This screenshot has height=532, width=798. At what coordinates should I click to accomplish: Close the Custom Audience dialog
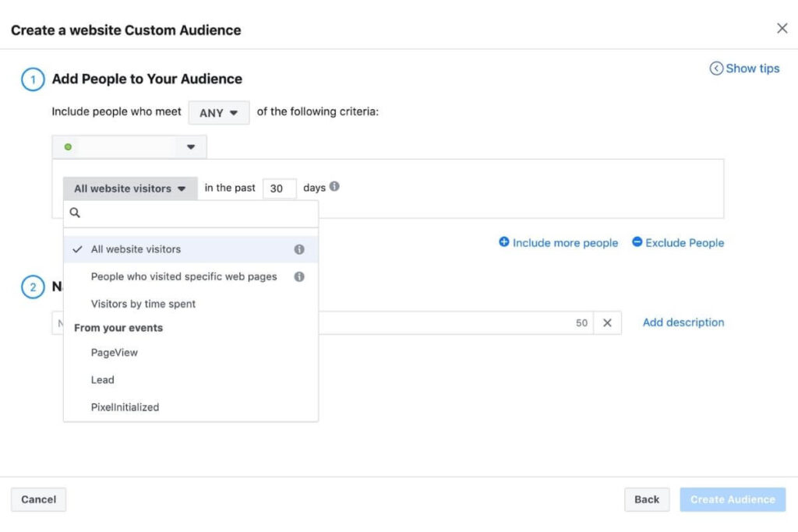[x=782, y=29]
